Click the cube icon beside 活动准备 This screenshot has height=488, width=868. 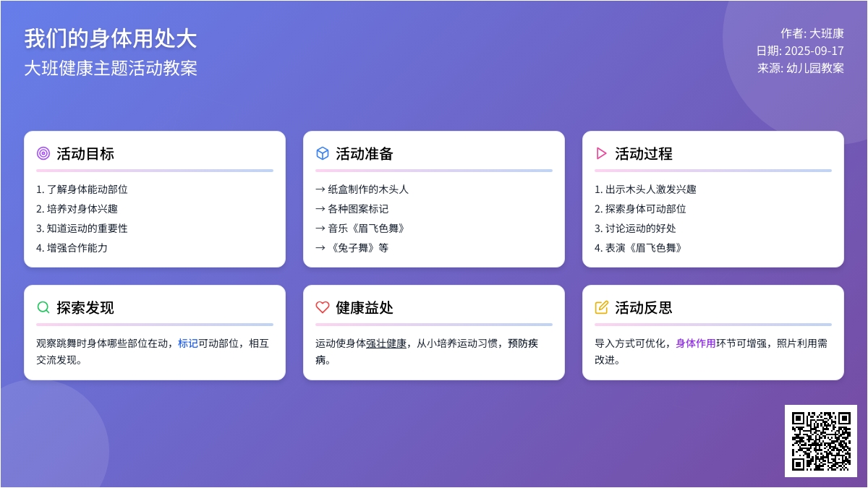323,153
